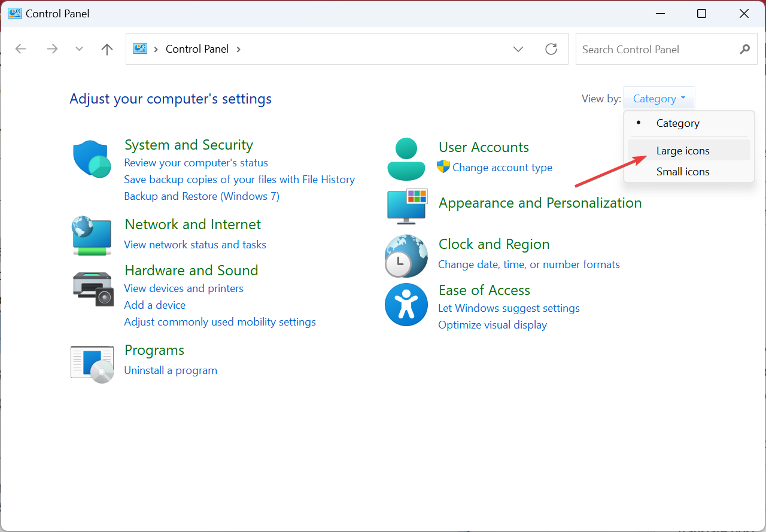
Task: Click the Ease of Access icon
Action: 406,304
